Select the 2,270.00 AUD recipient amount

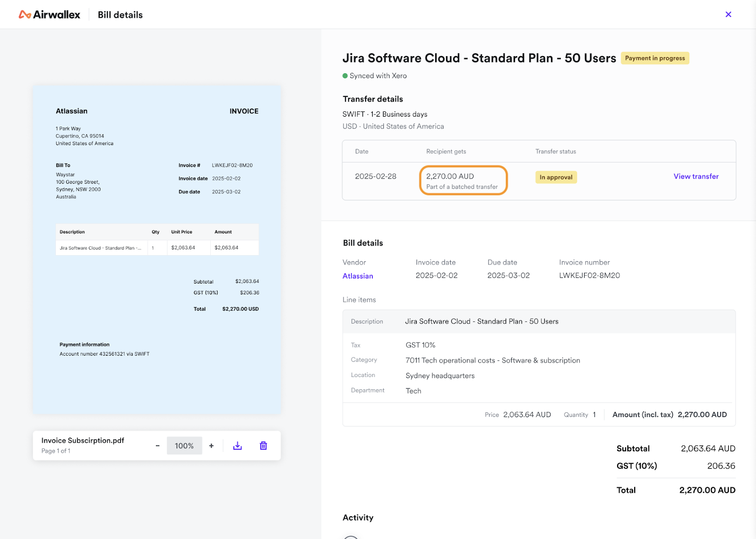coord(450,176)
